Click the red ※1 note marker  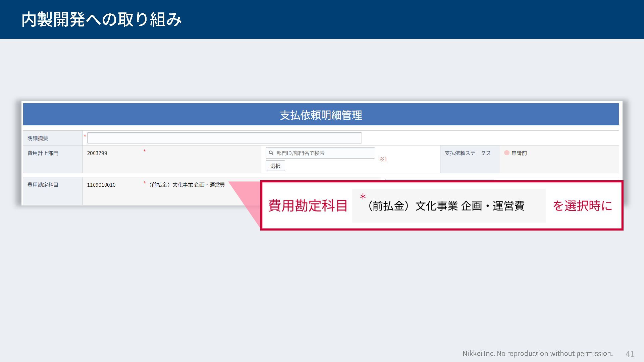point(383,160)
